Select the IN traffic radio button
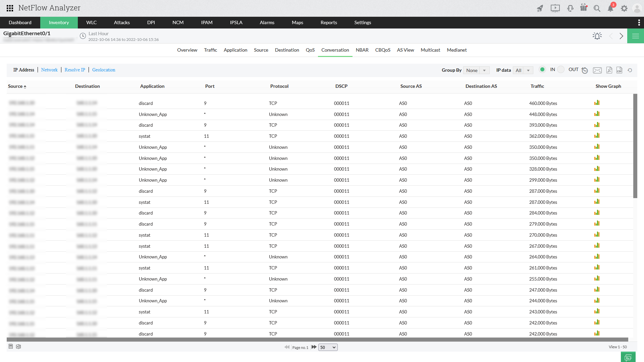 (542, 70)
